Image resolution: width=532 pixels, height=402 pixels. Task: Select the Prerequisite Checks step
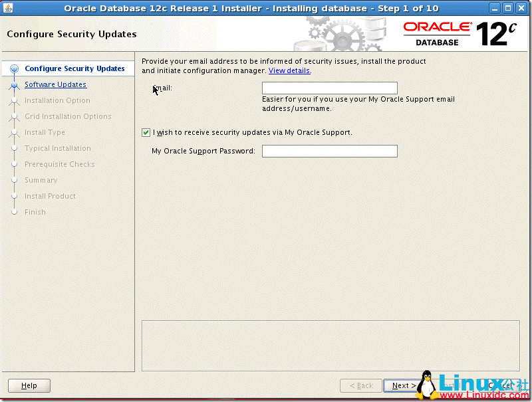point(59,164)
